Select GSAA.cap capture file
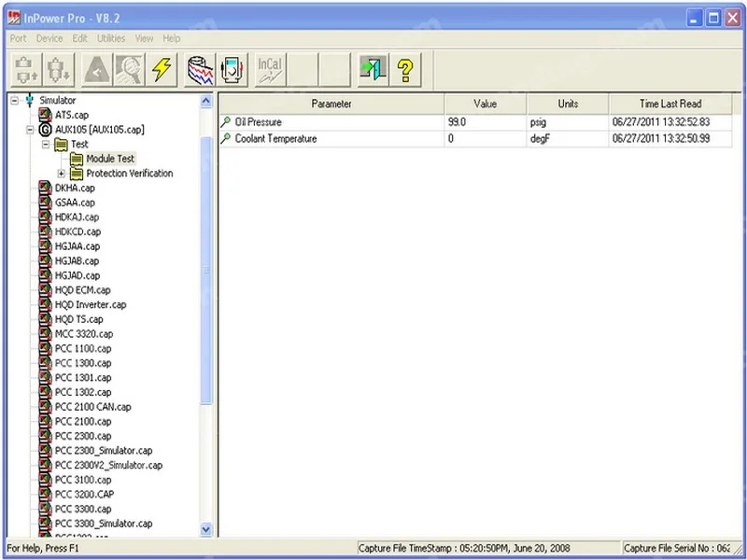 (75, 203)
